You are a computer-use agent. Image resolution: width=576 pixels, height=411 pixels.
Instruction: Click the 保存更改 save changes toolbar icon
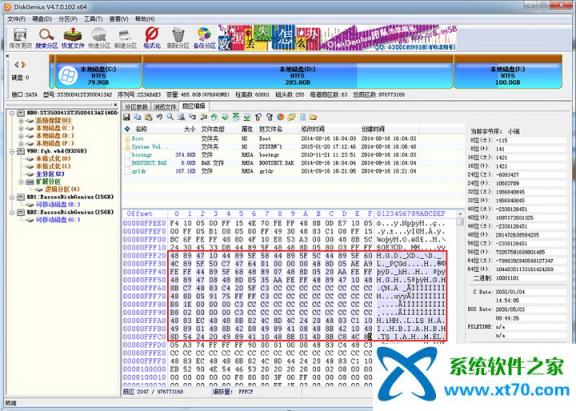[20, 38]
